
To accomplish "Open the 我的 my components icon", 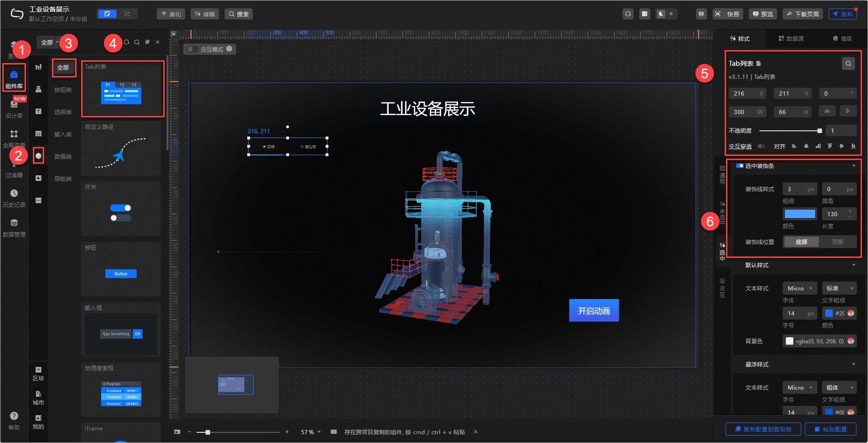I will [39, 422].
